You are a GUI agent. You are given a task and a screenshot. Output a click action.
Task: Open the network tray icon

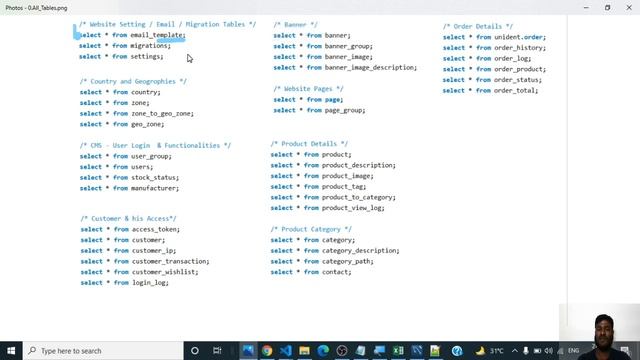(x=560, y=351)
